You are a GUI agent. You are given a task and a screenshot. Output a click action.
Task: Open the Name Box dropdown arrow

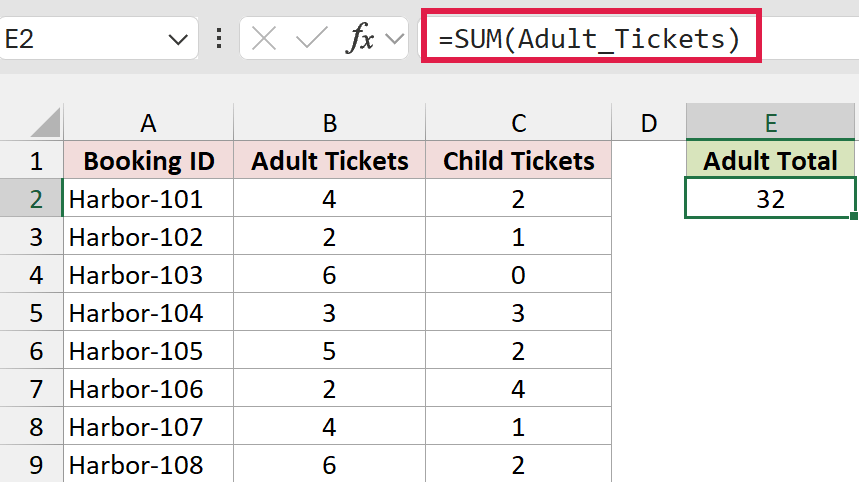177,39
